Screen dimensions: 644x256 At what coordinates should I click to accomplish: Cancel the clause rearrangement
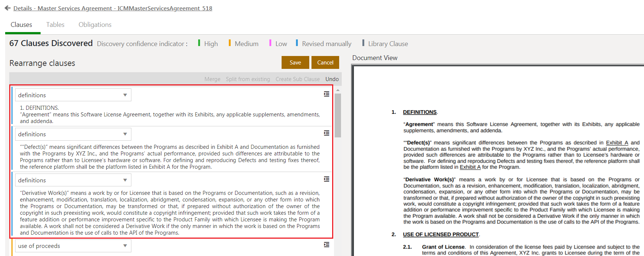tap(325, 63)
